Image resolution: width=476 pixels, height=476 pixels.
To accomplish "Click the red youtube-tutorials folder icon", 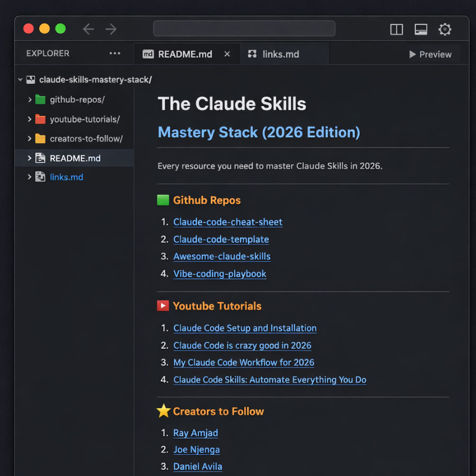I will [40, 119].
